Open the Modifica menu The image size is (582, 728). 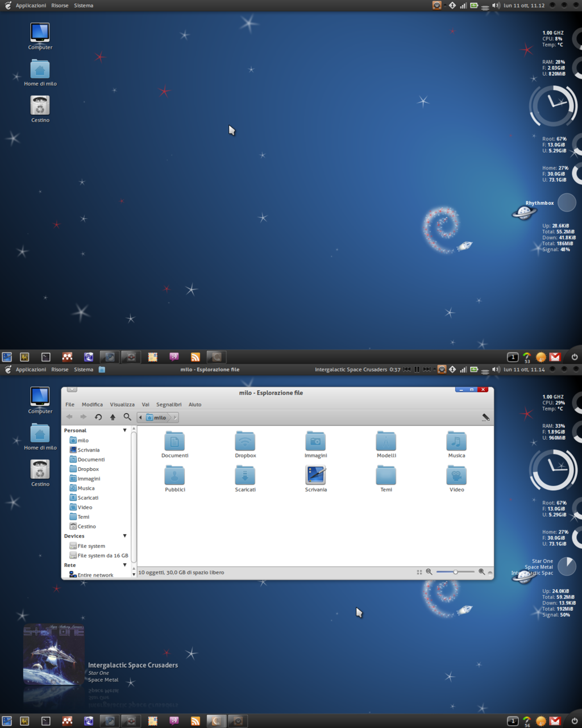(92, 404)
